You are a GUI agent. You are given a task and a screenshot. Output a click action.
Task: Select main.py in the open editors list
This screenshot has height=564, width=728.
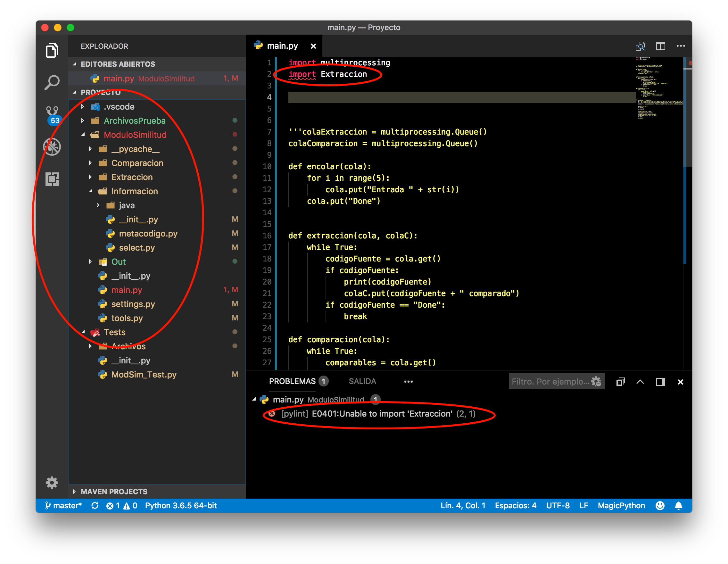pos(157,78)
